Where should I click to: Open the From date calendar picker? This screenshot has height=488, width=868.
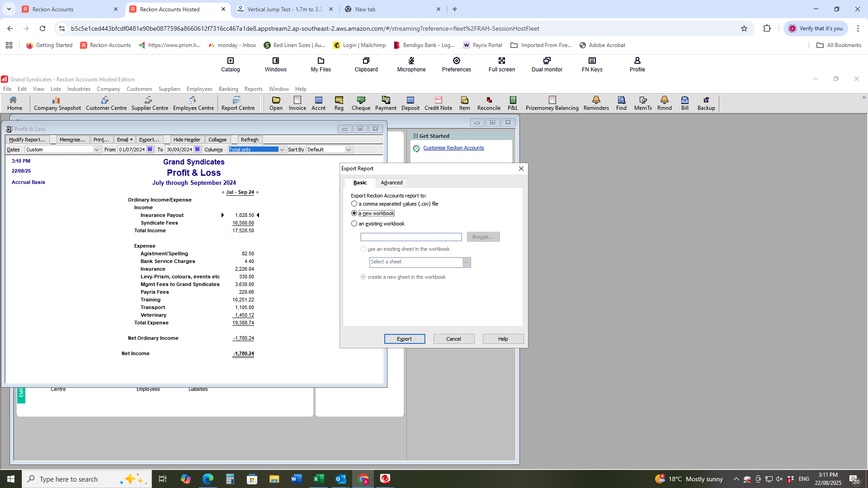150,149
